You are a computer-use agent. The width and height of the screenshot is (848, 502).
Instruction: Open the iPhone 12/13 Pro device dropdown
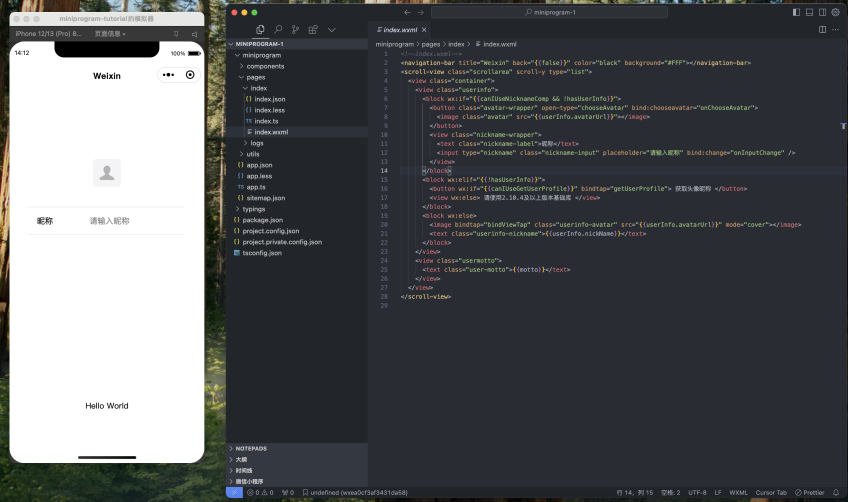[50, 33]
